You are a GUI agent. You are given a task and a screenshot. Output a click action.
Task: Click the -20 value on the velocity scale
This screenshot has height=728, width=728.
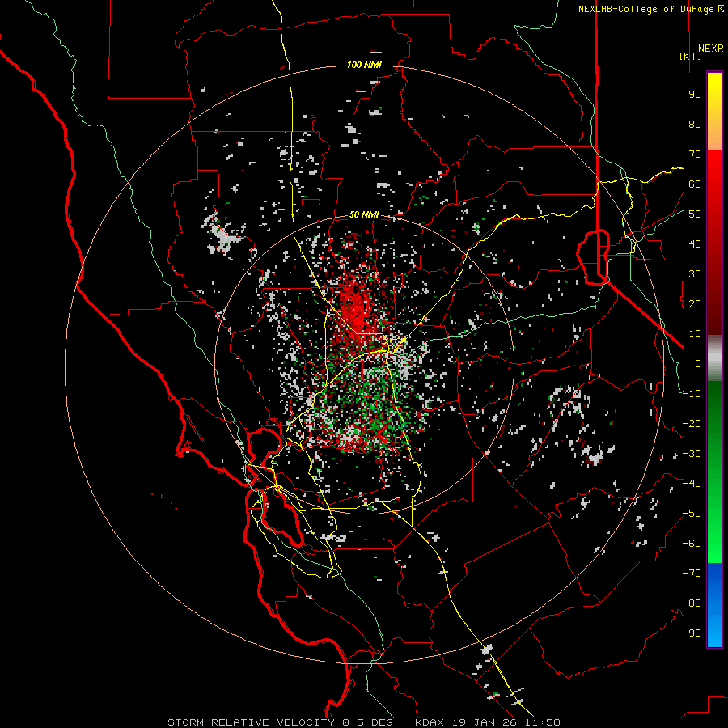pyautogui.click(x=692, y=424)
